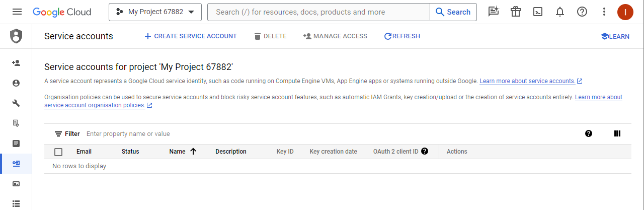644x210 pixels.
Task: Open the Gemini chat assistant icon
Action: click(494, 12)
